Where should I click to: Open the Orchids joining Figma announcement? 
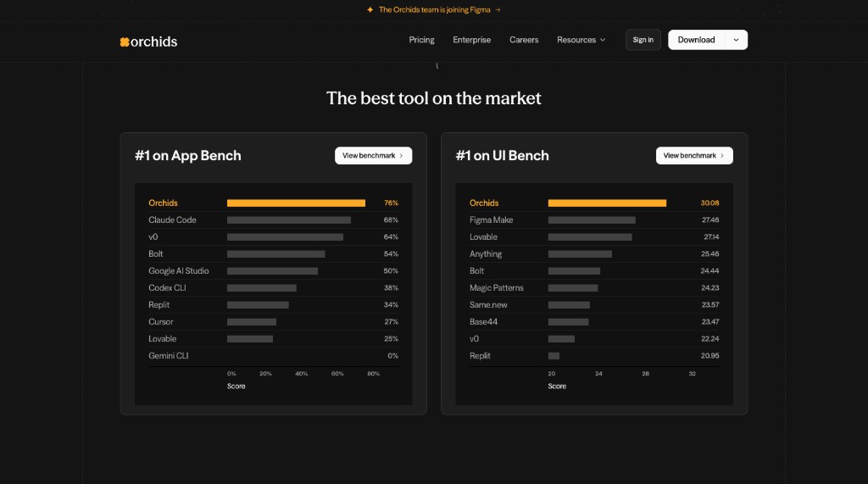434,9
